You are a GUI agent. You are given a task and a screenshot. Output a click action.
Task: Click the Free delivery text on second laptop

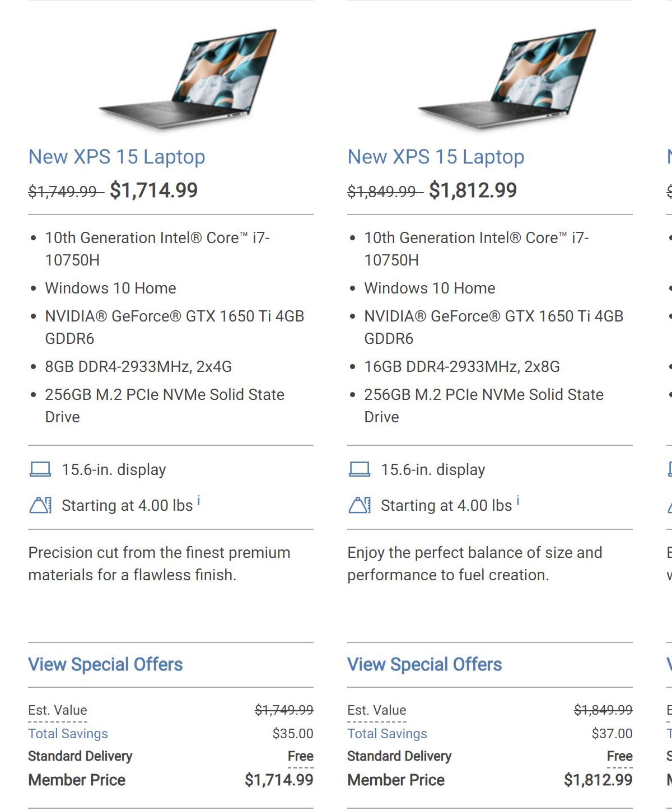[x=620, y=756]
